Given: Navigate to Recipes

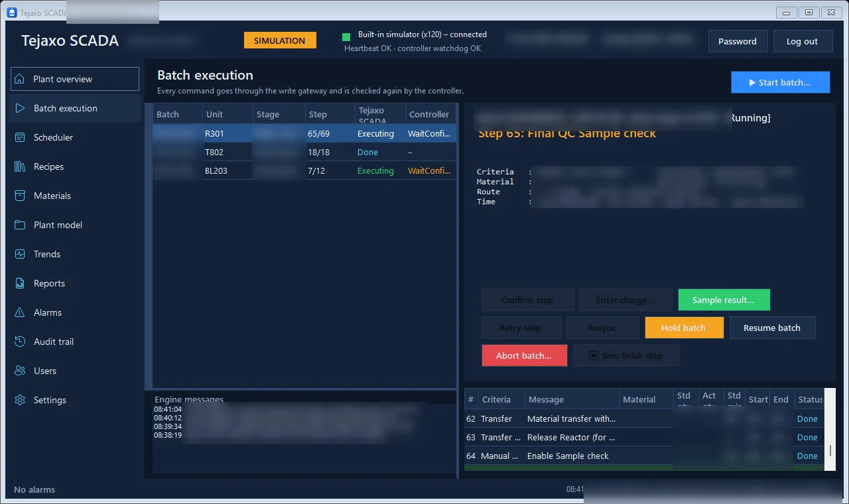Looking at the screenshot, I should click(75, 166).
